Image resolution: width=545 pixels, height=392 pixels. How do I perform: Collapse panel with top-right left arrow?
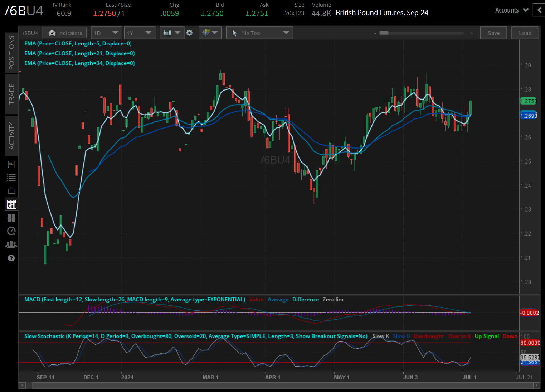pos(539,10)
